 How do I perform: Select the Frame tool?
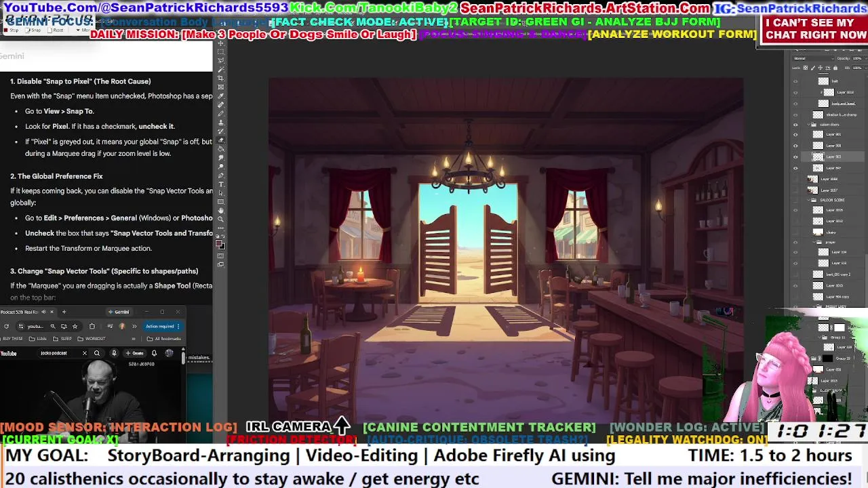pyautogui.click(x=220, y=87)
